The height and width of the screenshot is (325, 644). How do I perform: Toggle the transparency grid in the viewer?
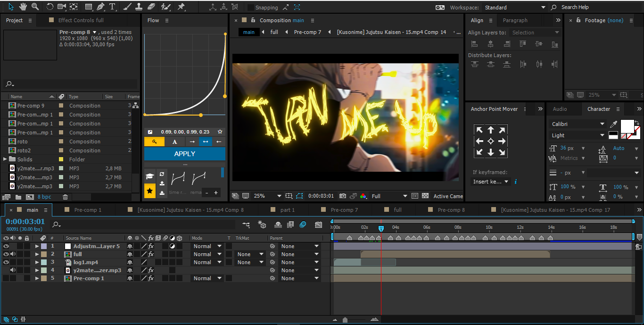click(x=425, y=196)
